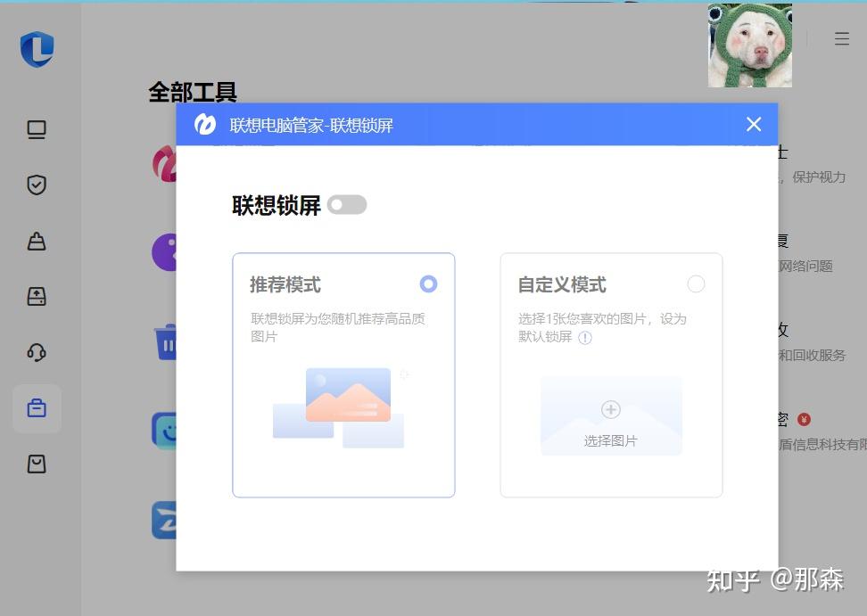This screenshot has width=867, height=616.
Task: Select the cleanup brush icon in the sidebar
Action: coord(37,241)
